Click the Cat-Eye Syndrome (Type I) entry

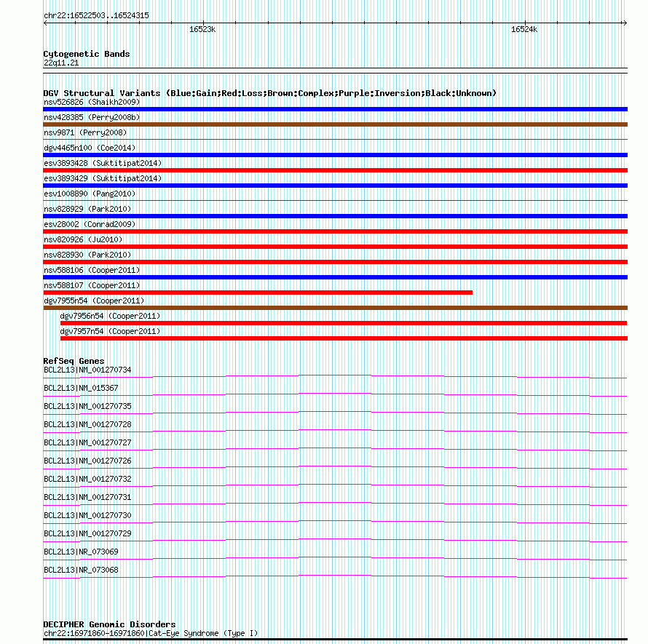pos(151,633)
